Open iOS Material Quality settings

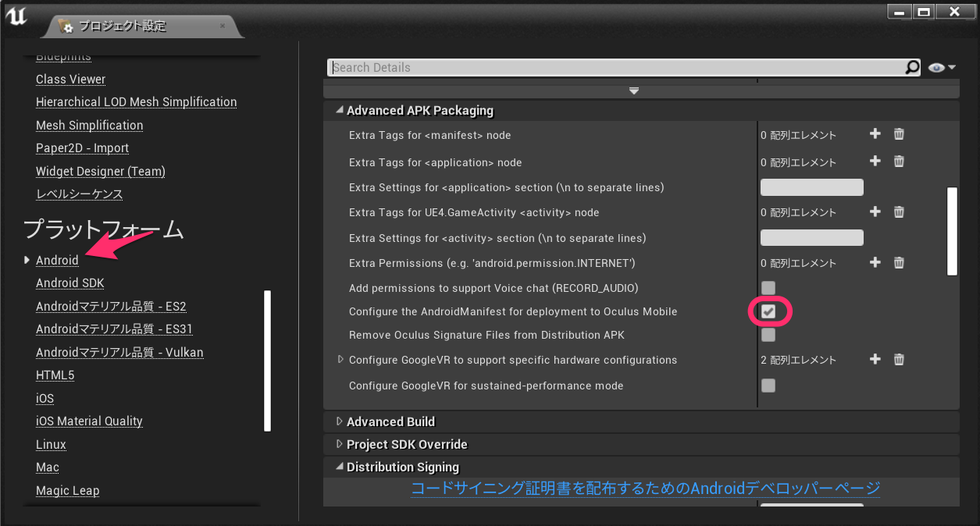[x=89, y=421]
